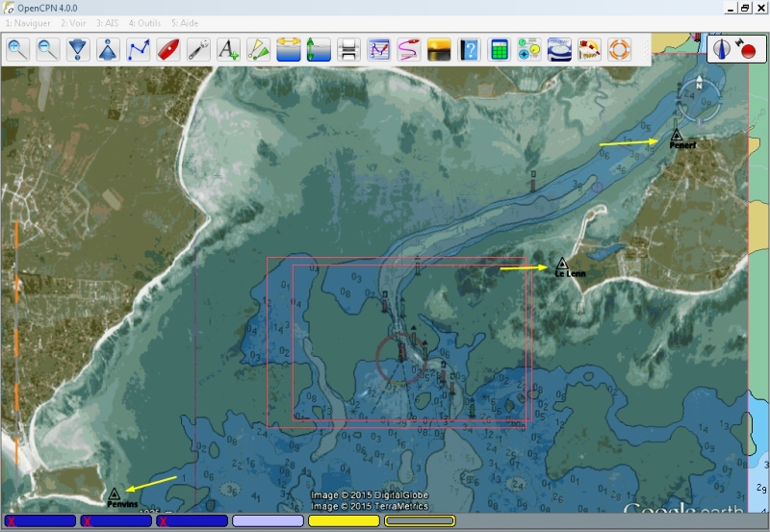The width and height of the screenshot is (770, 532).
Task: Start the Create Route tool
Action: coord(139,49)
